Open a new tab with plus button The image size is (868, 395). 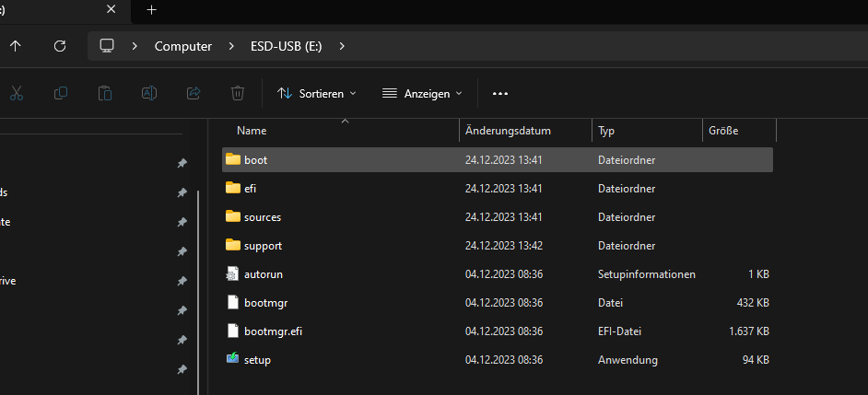pyautogui.click(x=152, y=10)
